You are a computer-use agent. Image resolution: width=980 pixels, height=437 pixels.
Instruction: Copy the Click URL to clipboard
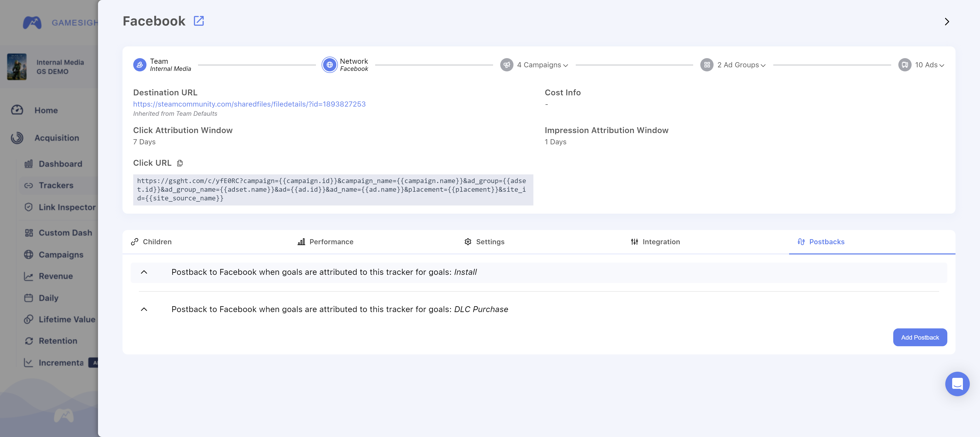(180, 163)
